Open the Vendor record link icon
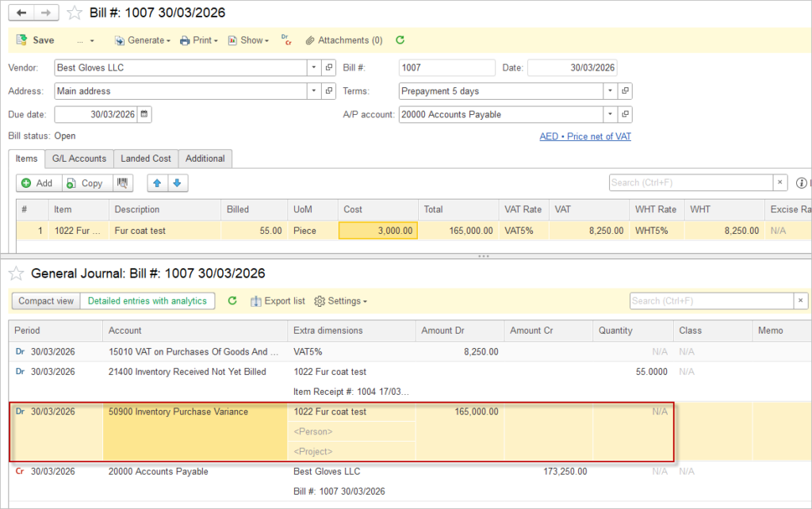The height and width of the screenshot is (509, 812). [329, 68]
